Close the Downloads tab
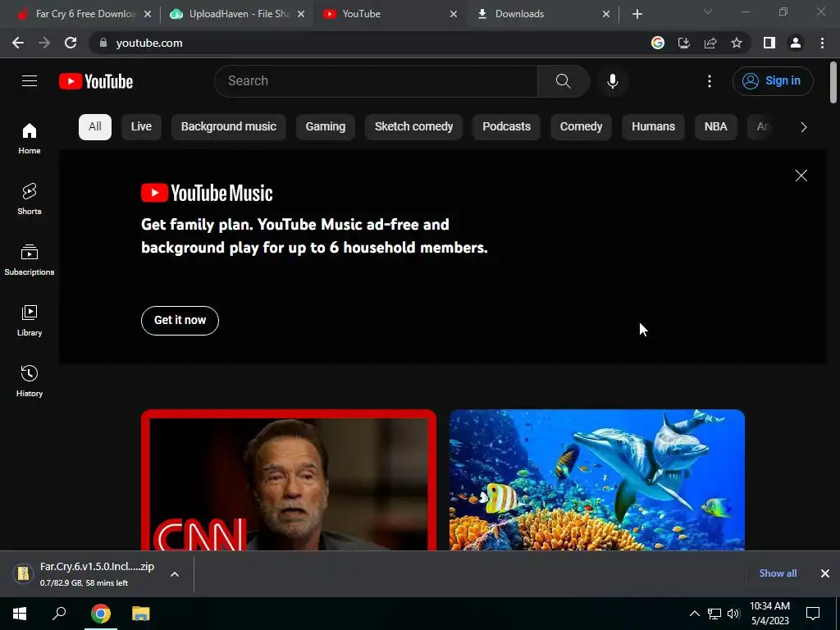 pyautogui.click(x=606, y=14)
